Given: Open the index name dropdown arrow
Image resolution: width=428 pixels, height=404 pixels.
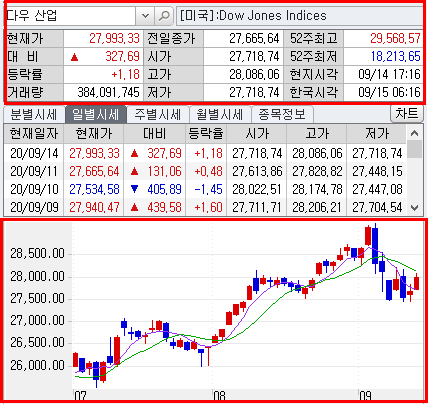Looking at the screenshot, I should pyautogui.click(x=145, y=15).
